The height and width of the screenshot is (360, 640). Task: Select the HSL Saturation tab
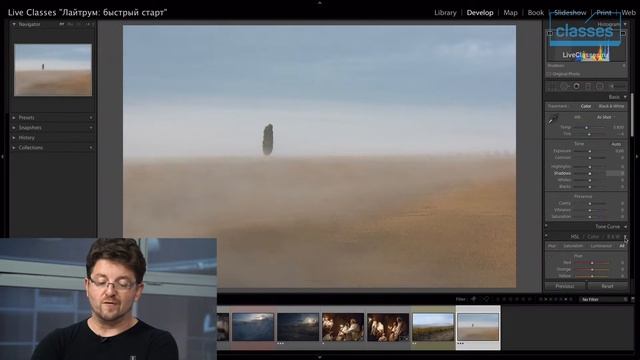click(573, 246)
